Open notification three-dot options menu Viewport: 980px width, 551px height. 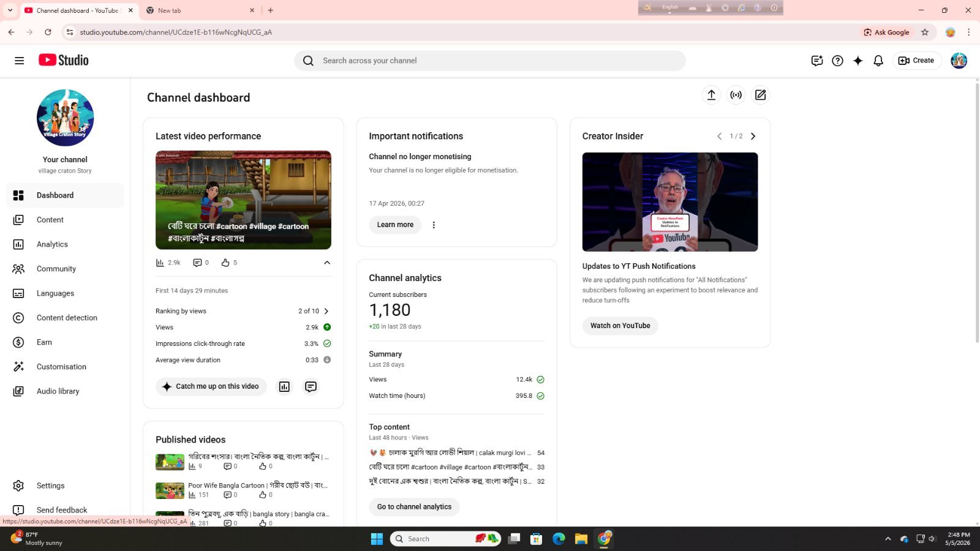(x=434, y=225)
